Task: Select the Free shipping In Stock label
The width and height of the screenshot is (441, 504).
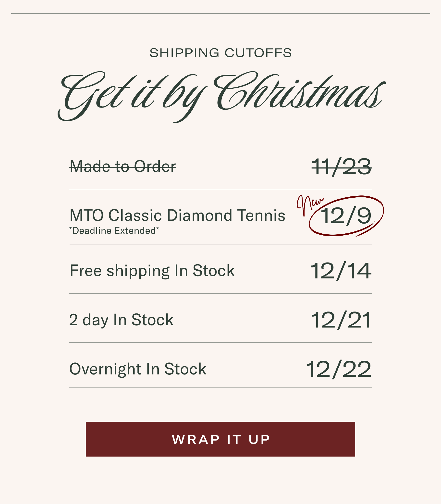Action: coord(152,271)
